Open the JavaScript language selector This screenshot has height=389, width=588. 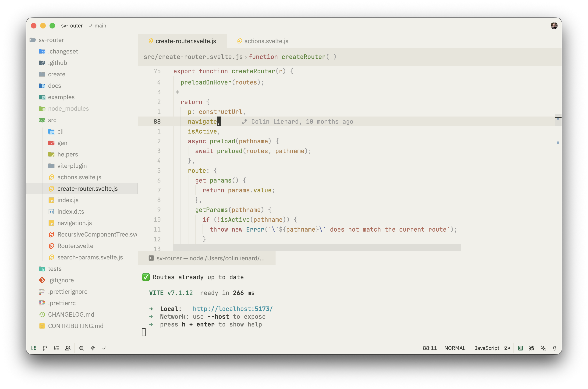click(x=486, y=348)
